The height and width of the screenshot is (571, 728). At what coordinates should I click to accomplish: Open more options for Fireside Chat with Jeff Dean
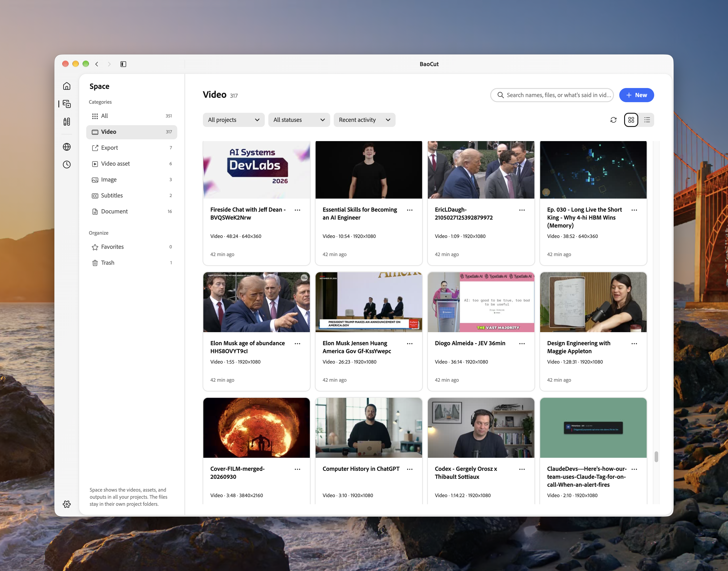tap(297, 210)
